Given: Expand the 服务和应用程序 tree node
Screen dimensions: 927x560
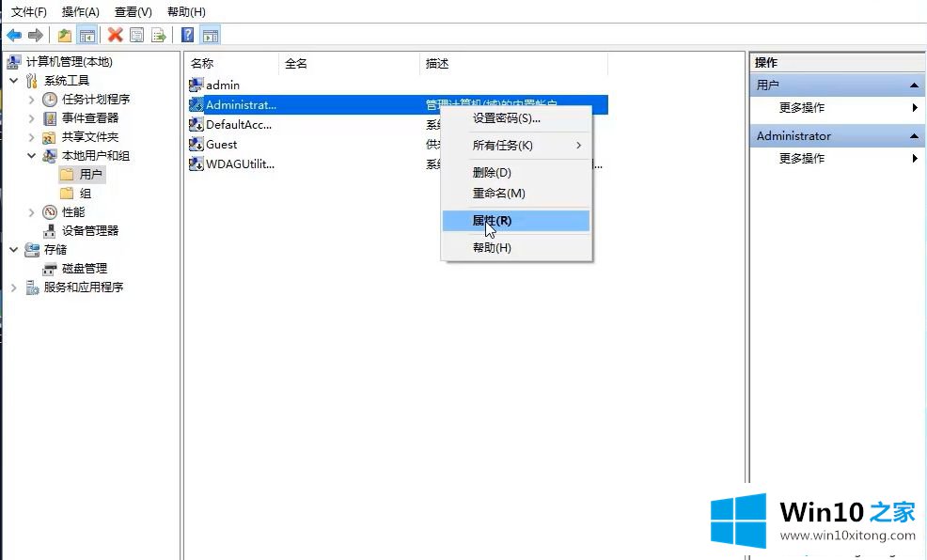Looking at the screenshot, I should tap(13, 288).
